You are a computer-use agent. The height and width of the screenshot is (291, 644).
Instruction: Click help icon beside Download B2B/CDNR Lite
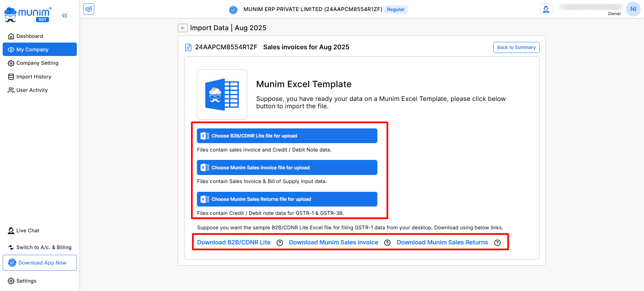point(280,243)
